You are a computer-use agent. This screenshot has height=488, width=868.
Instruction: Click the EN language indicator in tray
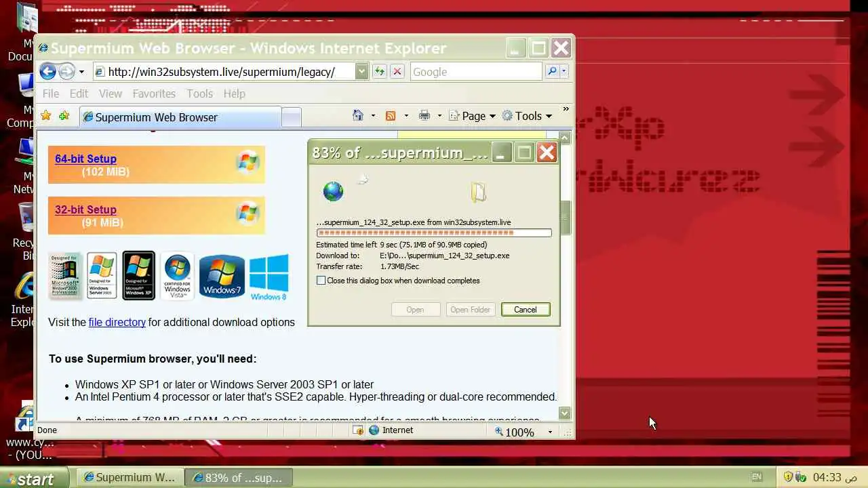click(x=757, y=477)
